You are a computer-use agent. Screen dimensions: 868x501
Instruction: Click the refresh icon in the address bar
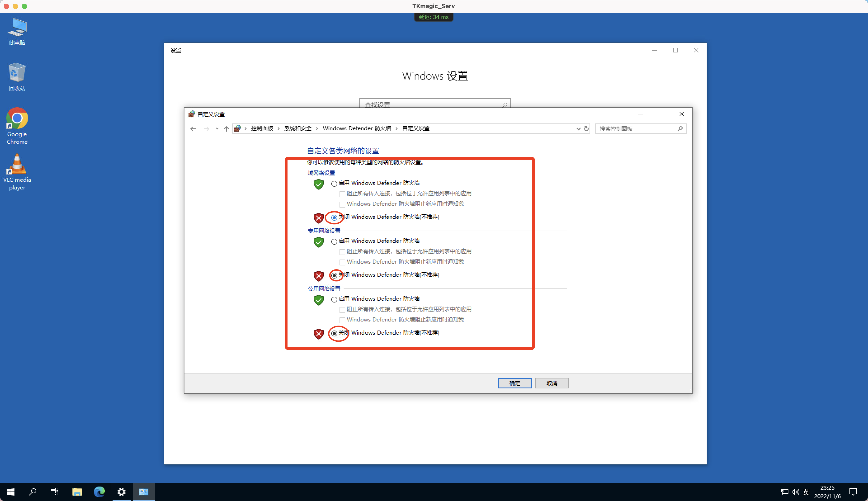[x=586, y=128]
